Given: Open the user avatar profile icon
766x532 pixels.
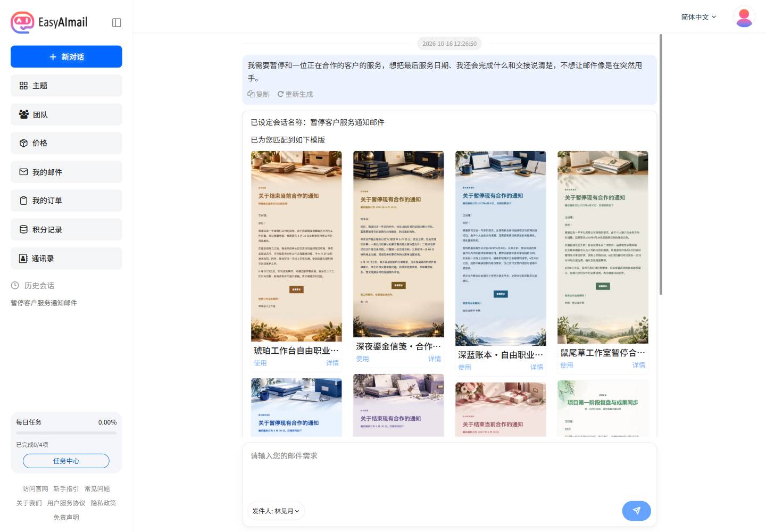Looking at the screenshot, I should tap(744, 17).
